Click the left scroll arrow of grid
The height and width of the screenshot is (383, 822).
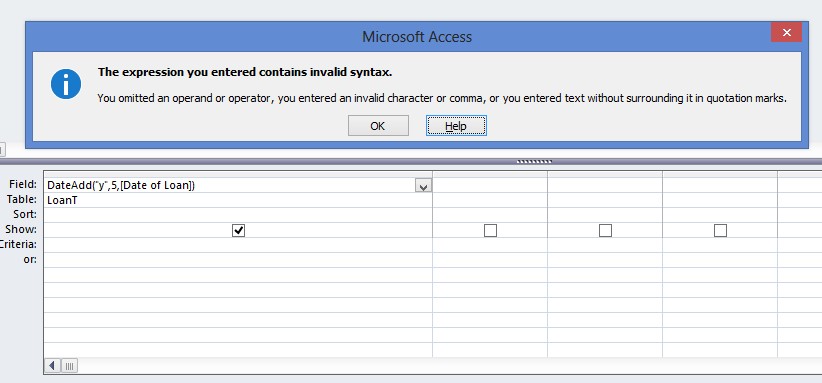point(52,365)
